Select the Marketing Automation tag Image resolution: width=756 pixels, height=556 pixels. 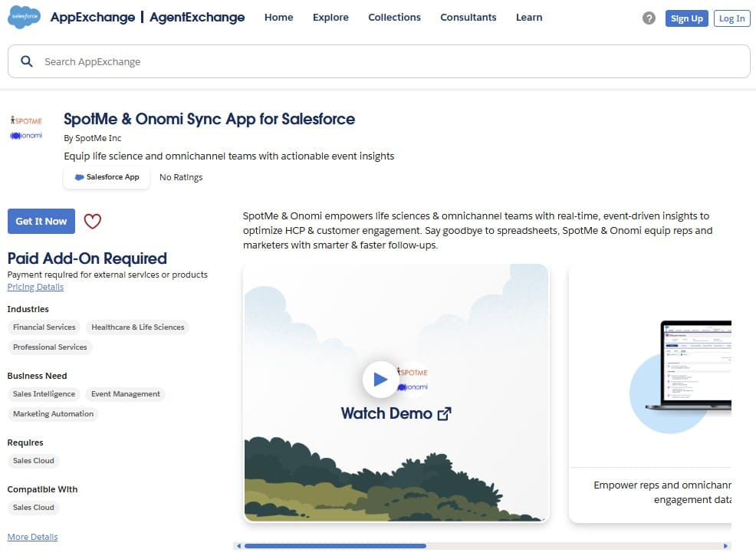(54, 414)
